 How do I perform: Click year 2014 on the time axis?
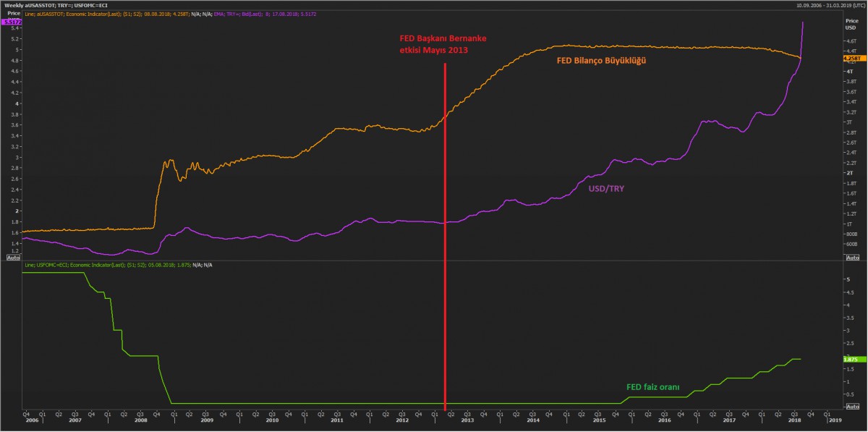[x=533, y=420]
